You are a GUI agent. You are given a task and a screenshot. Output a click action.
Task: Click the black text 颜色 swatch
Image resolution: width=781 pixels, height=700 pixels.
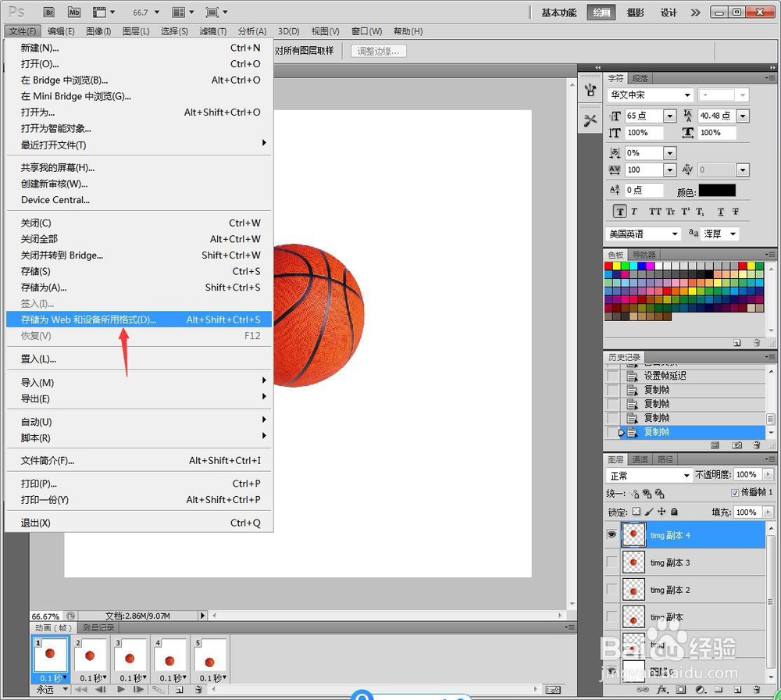(x=717, y=191)
